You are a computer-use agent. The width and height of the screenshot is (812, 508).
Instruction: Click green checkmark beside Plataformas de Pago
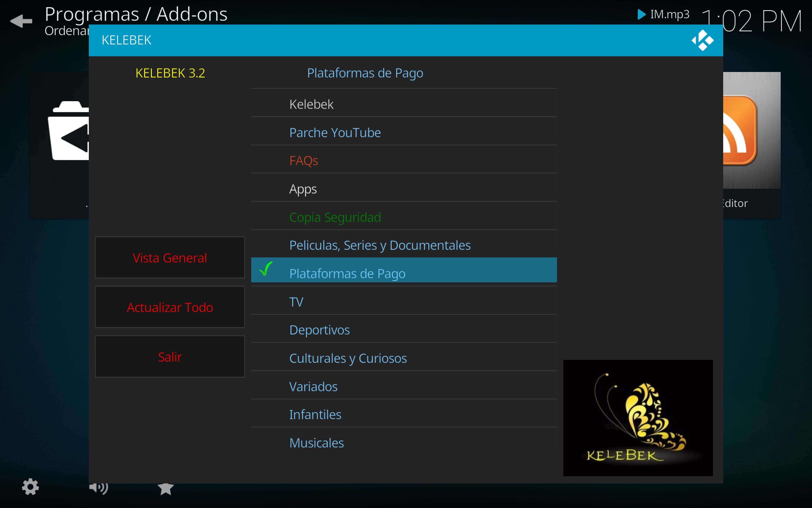(266, 269)
